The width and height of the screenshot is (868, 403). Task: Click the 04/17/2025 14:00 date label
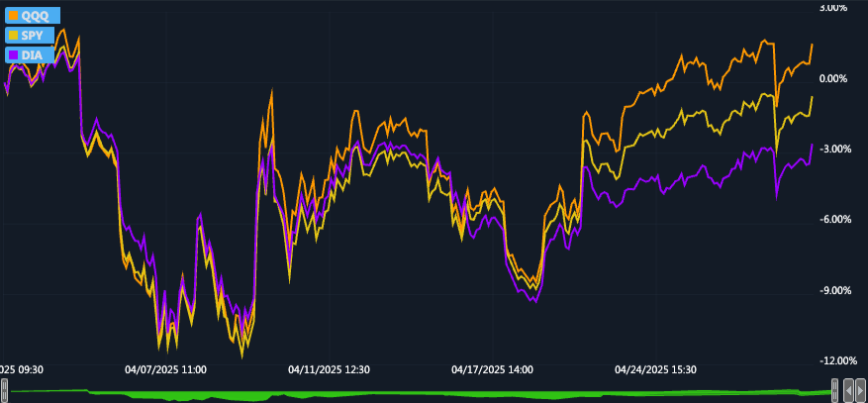[x=493, y=369]
